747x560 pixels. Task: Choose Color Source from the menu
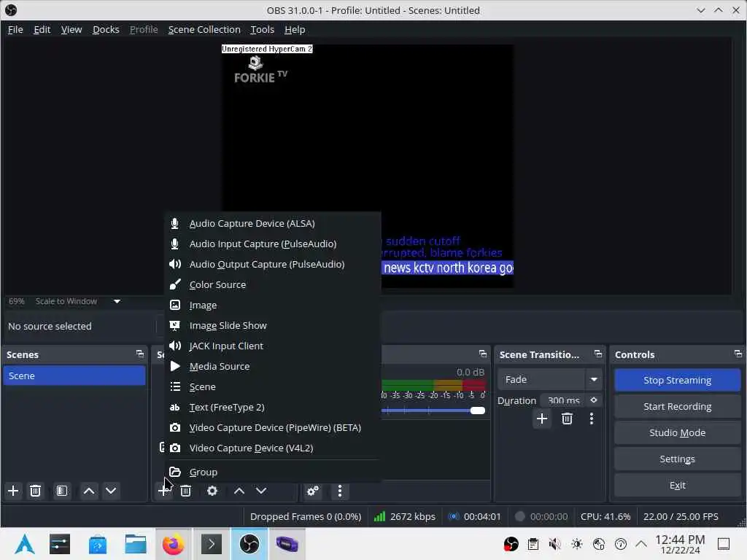pyautogui.click(x=273, y=285)
